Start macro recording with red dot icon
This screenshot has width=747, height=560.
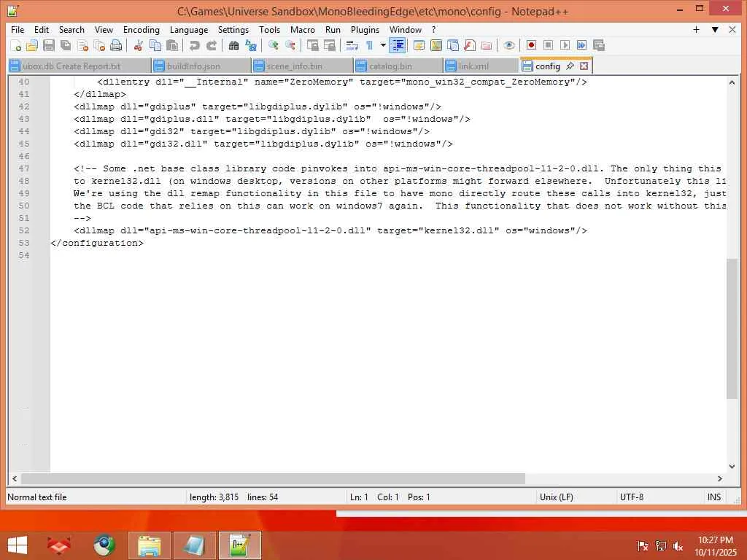531,45
